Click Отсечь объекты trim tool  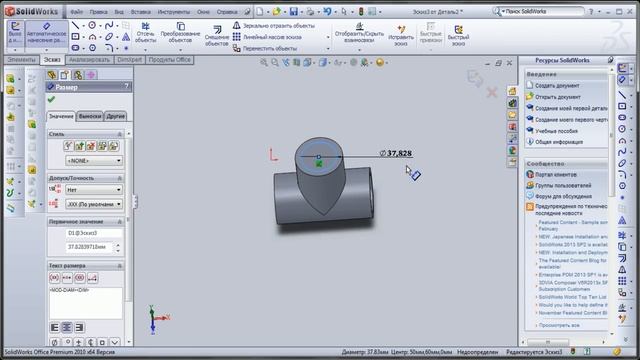145,33
